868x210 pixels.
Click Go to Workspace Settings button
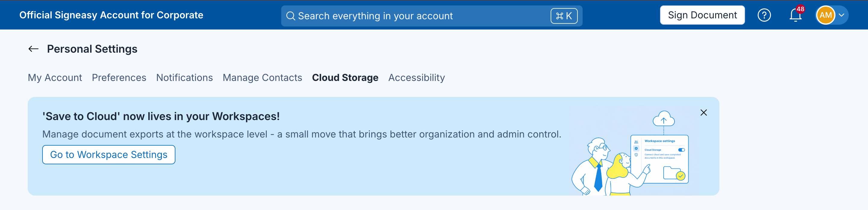[x=108, y=155]
